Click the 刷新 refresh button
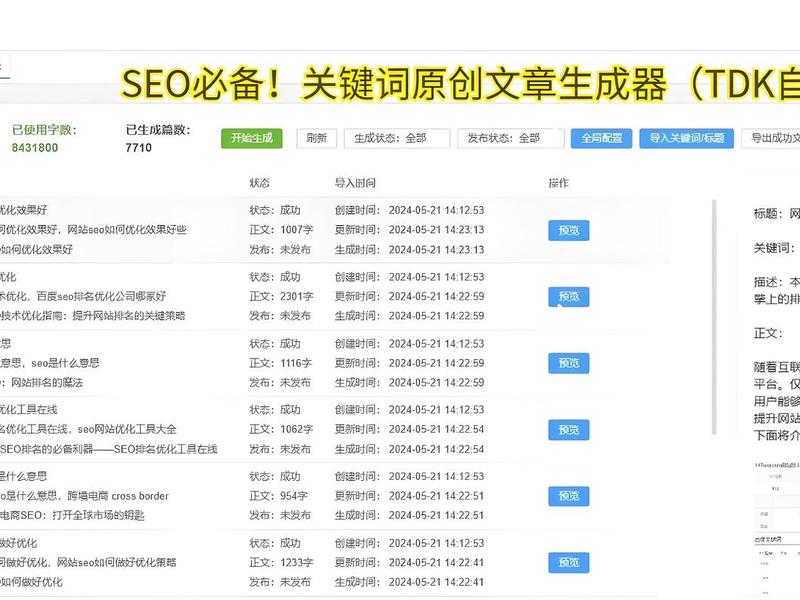The width and height of the screenshot is (800, 600). [x=316, y=138]
